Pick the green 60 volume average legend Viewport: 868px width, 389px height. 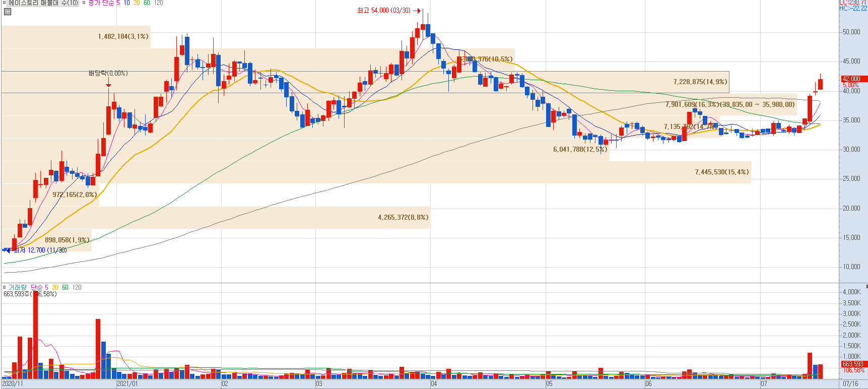pyautogui.click(x=65, y=287)
